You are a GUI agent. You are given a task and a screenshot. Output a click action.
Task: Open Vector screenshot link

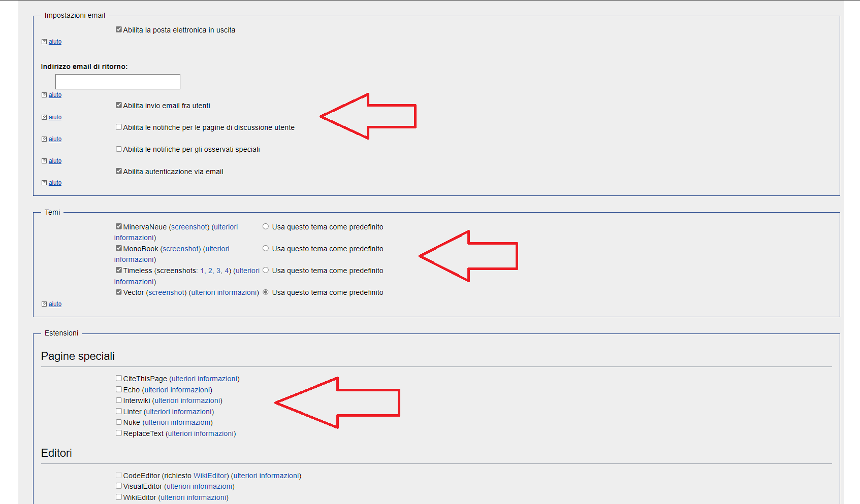coord(167,292)
